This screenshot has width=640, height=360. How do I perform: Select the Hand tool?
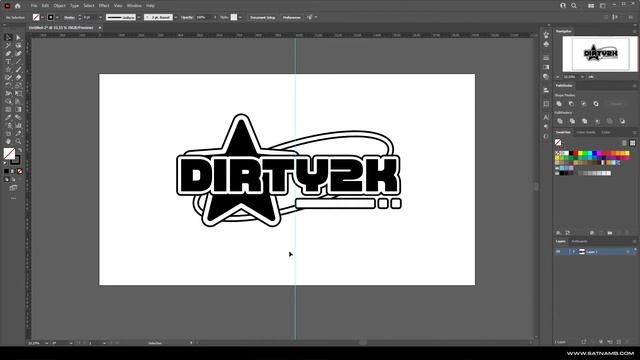(8, 141)
